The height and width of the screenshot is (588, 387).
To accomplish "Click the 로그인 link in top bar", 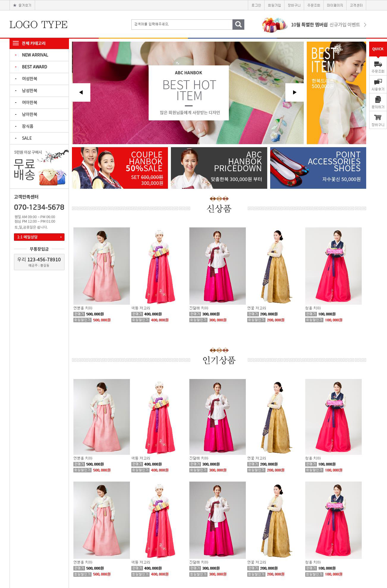I will (256, 5).
